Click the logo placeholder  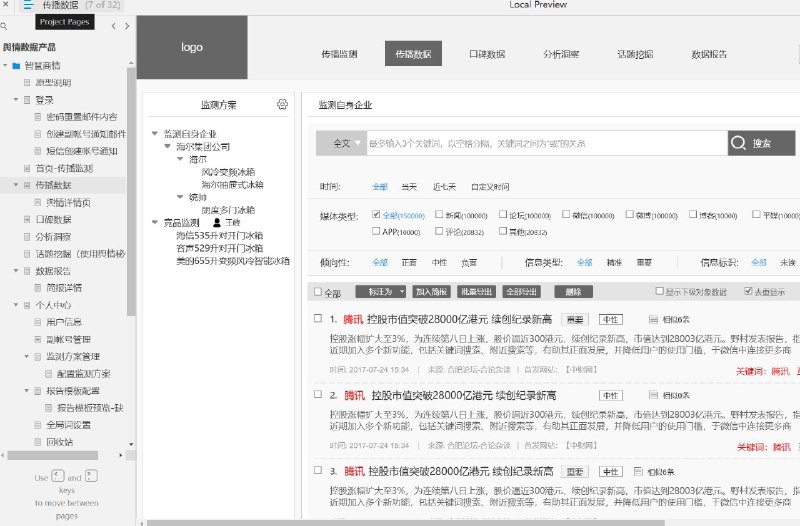192,47
